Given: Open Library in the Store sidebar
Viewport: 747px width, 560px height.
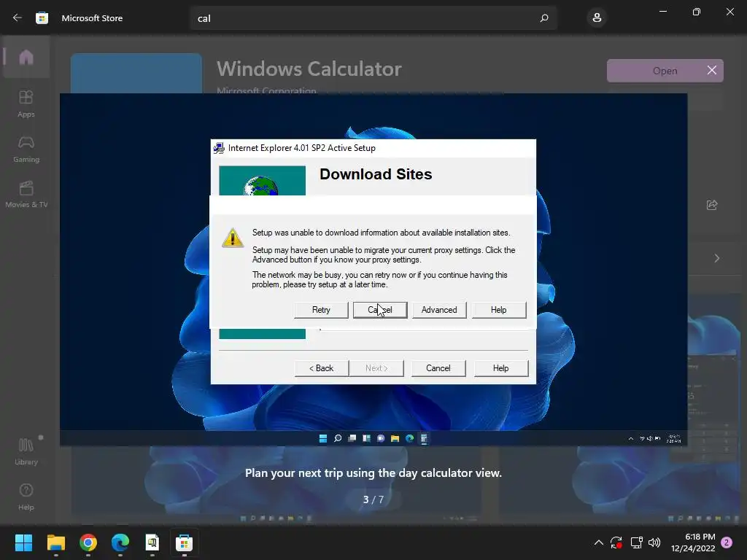Looking at the screenshot, I should point(26,451).
